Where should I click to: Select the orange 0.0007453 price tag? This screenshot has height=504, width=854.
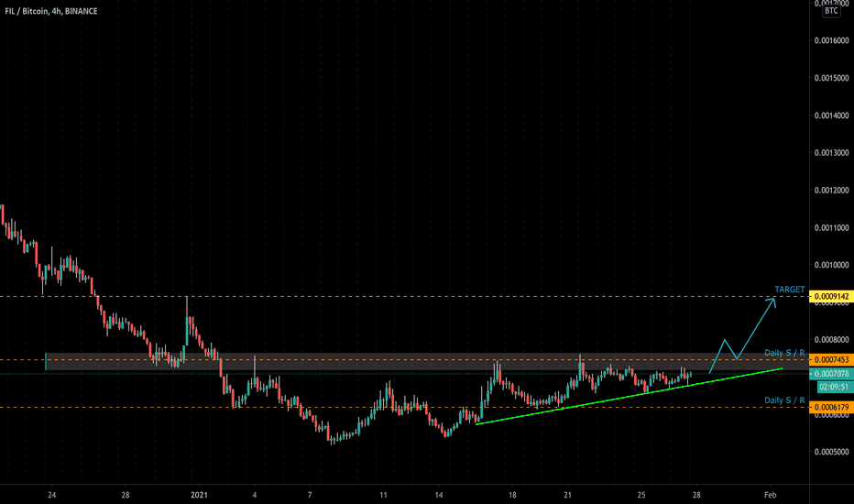[x=832, y=359]
